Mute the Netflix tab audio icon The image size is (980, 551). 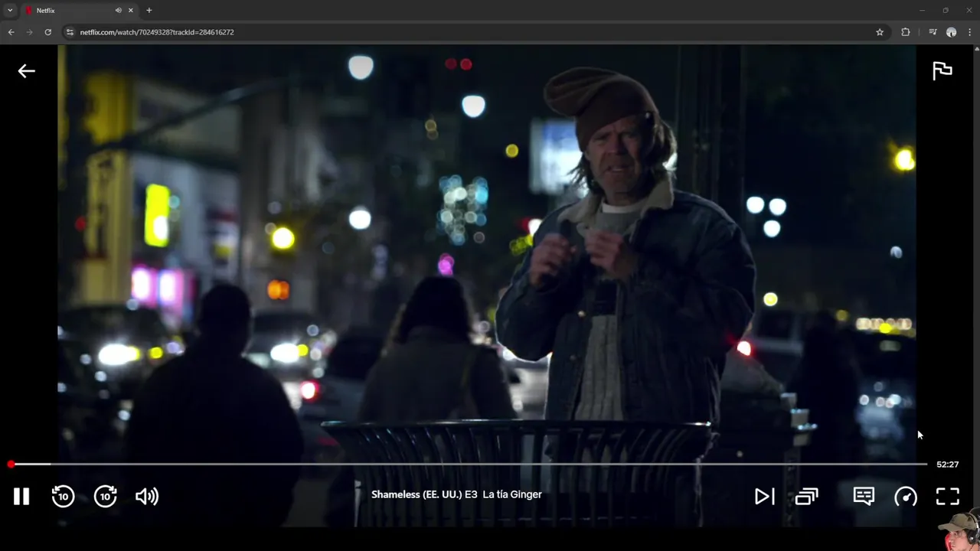pyautogui.click(x=118, y=11)
